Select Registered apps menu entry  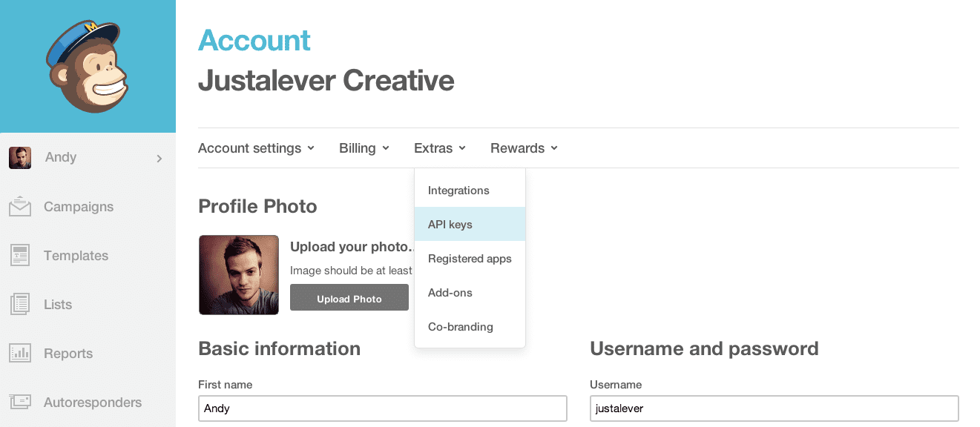coord(470,259)
